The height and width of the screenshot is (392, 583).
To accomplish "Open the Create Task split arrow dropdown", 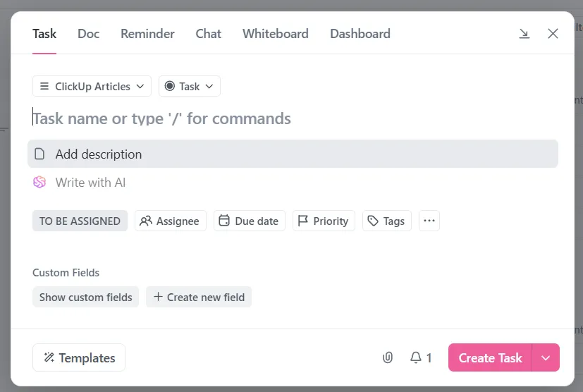I will pyautogui.click(x=546, y=357).
